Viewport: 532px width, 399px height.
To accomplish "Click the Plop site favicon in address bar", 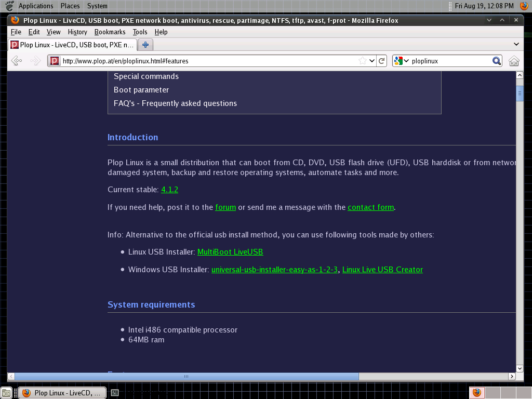I will coord(54,61).
